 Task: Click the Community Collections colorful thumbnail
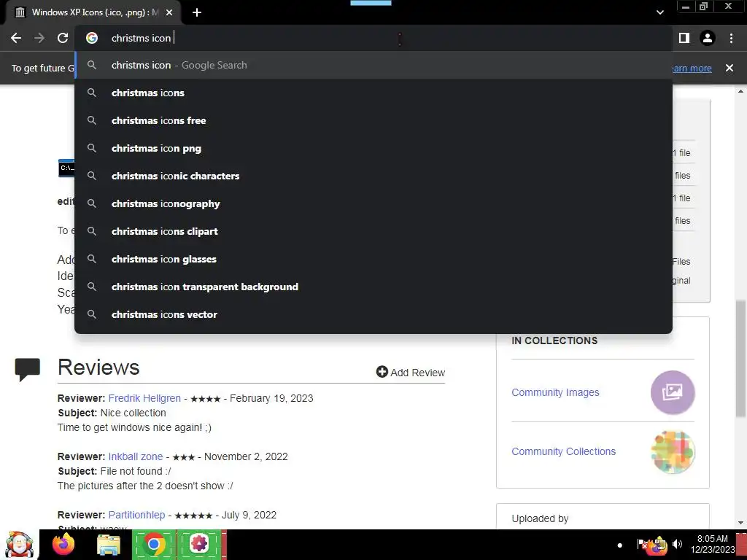[x=673, y=452]
